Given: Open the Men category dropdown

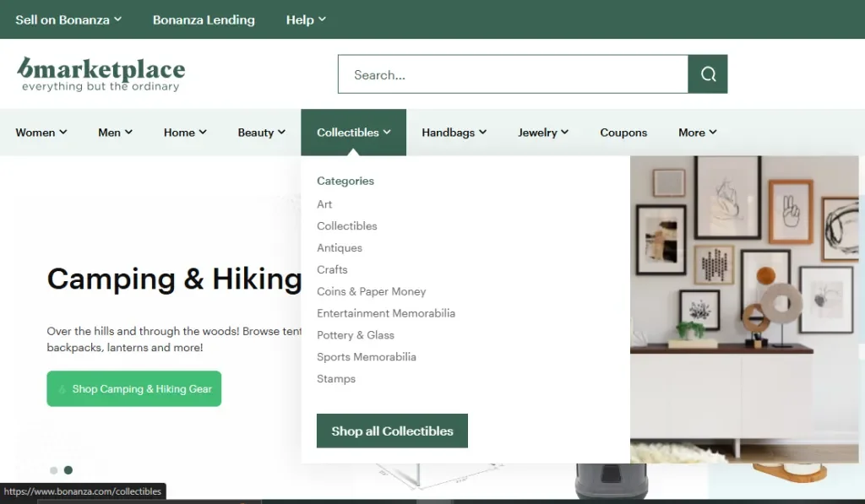Looking at the screenshot, I should point(115,133).
